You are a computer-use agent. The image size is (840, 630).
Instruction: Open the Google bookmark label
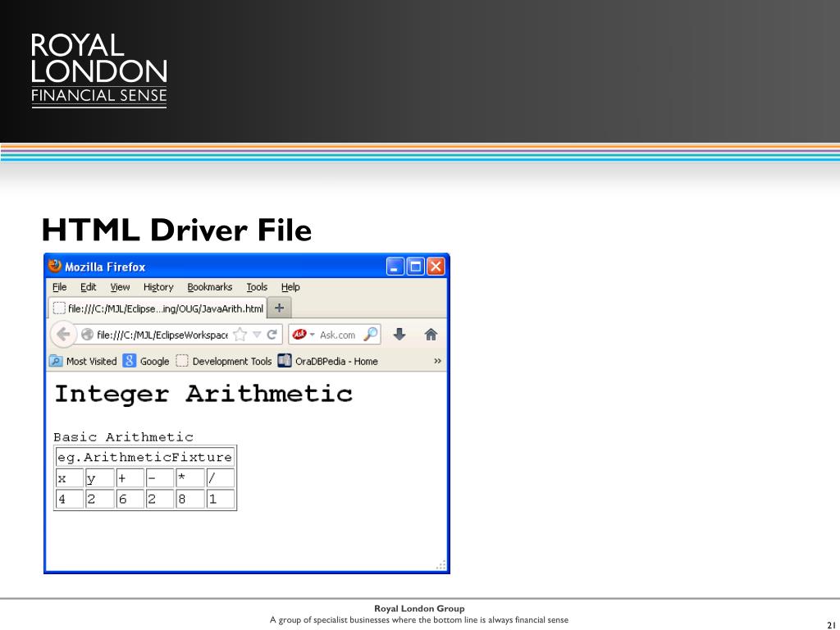pyautogui.click(x=155, y=361)
